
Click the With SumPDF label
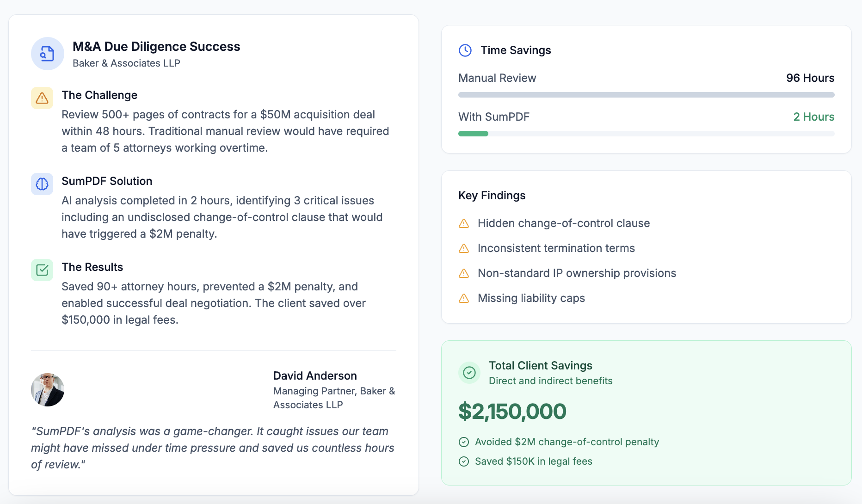click(494, 117)
